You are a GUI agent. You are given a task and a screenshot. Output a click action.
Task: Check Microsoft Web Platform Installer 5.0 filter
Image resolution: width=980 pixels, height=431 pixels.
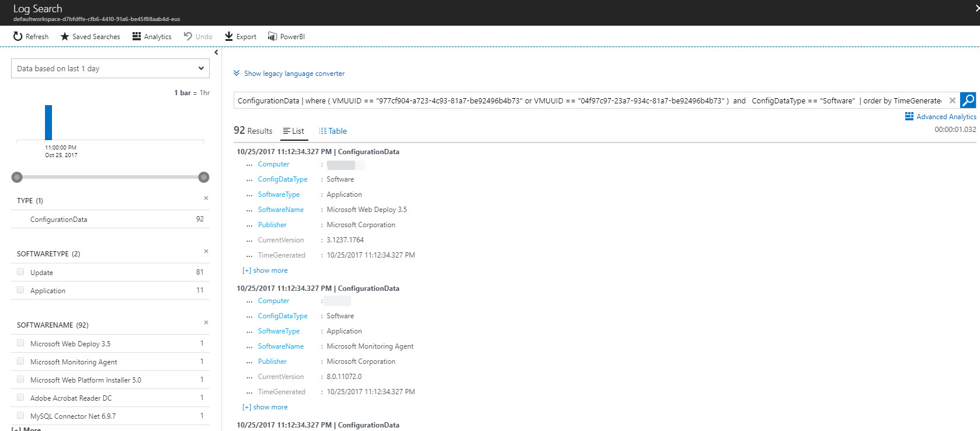(x=20, y=379)
